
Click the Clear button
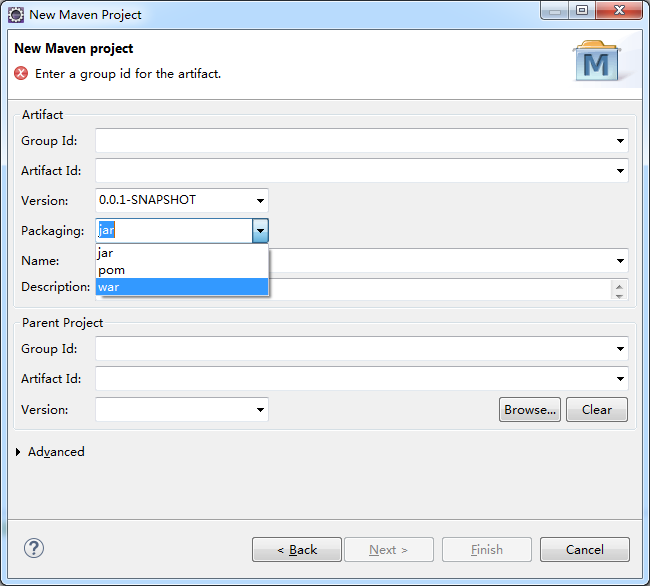coord(597,409)
